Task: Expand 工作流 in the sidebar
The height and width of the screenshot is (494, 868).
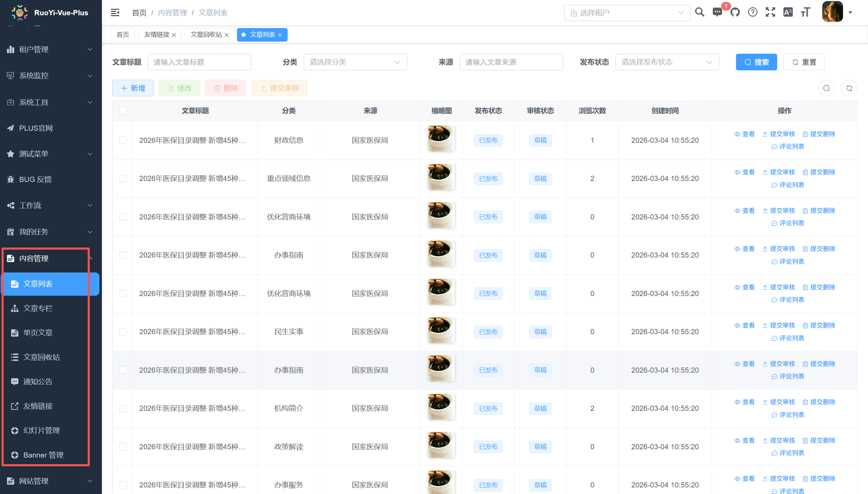Action: pyautogui.click(x=51, y=206)
